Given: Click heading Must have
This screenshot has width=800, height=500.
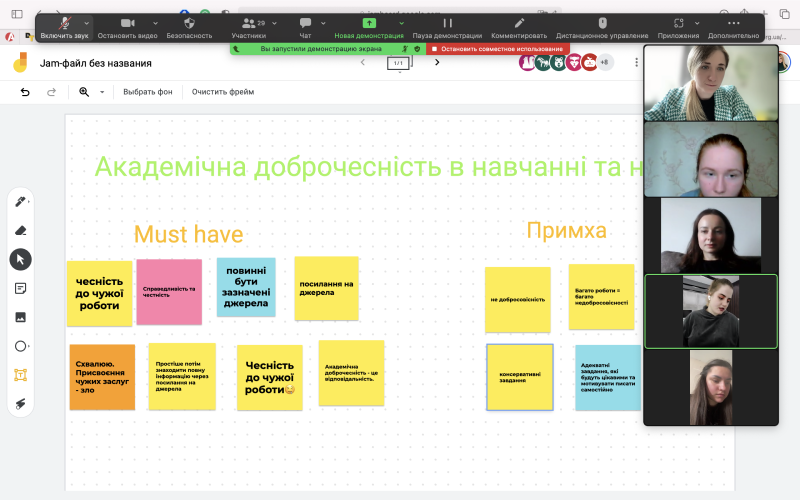Looking at the screenshot, I should (189, 235).
